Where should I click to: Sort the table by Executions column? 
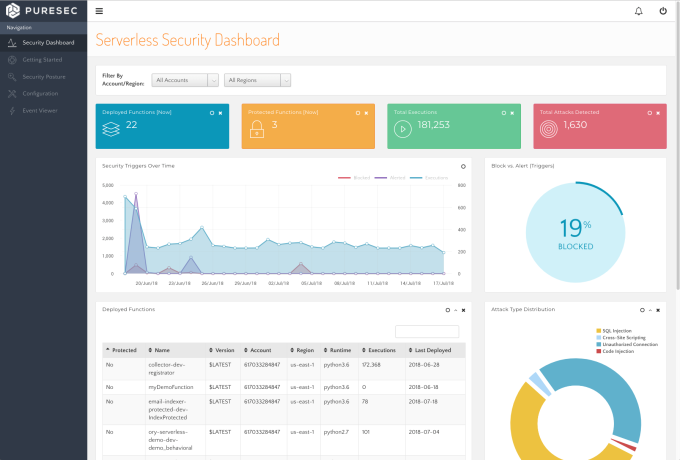click(379, 350)
